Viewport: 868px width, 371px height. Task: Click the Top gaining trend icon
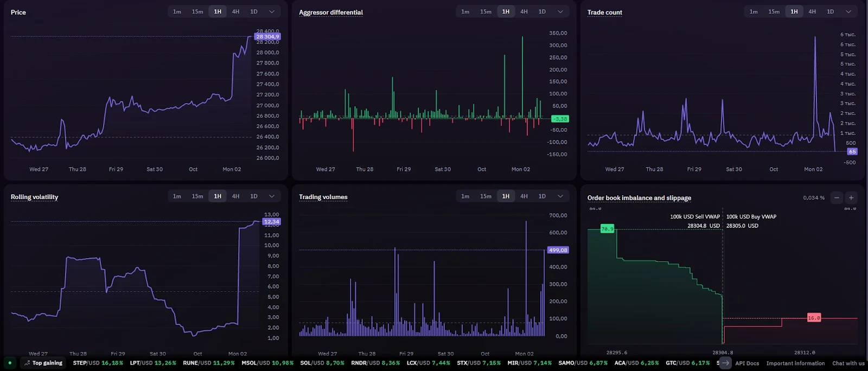(x=27, y=363)
